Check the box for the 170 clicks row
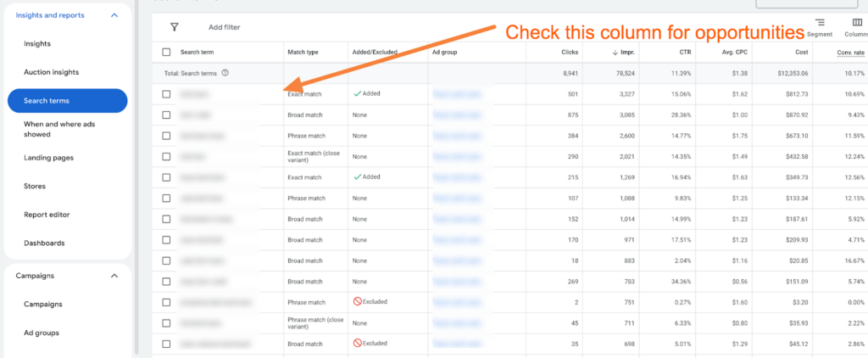The height and width of the screenshot is (358, 868). (x=167, y=240)
